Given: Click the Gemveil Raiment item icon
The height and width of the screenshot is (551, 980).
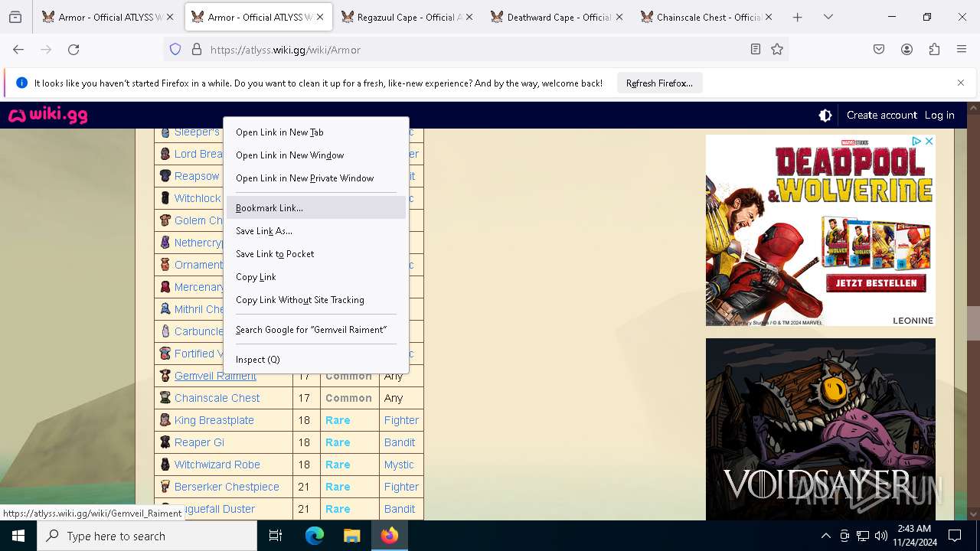Looking at the screenshot, I should (x=165, y=376).
